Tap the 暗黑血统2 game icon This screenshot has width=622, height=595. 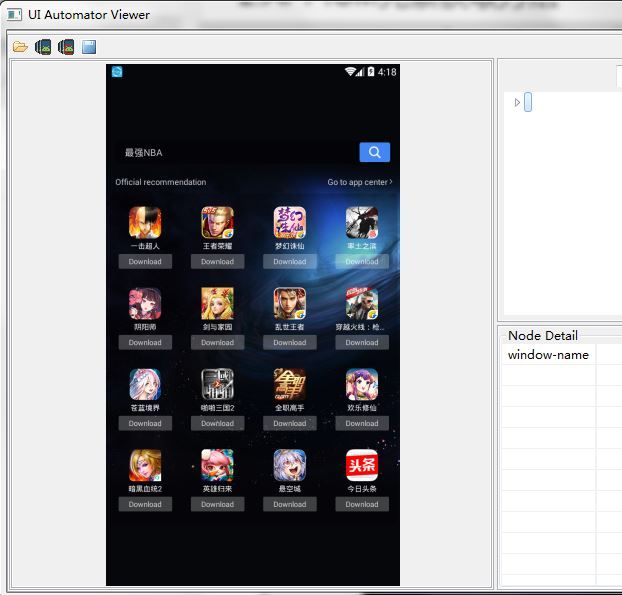[x=145, y=466]
